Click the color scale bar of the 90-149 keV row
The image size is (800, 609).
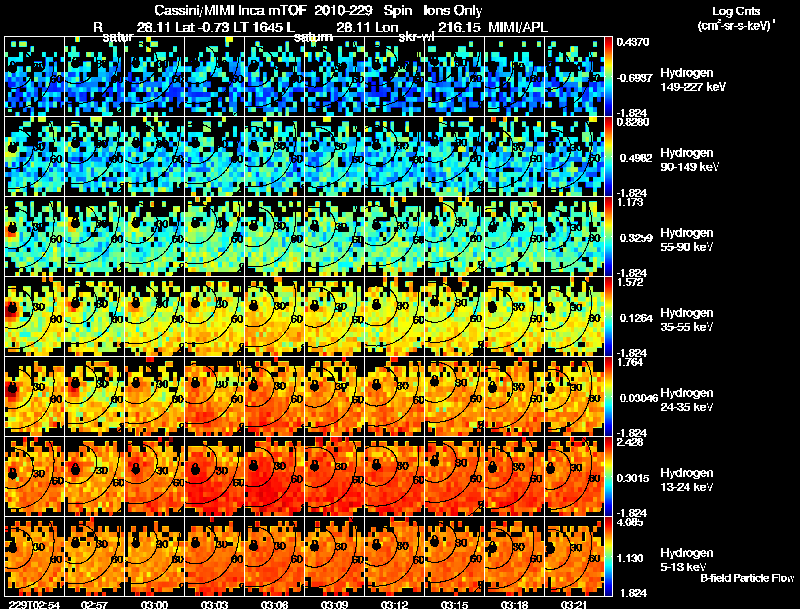click(608, 157)
